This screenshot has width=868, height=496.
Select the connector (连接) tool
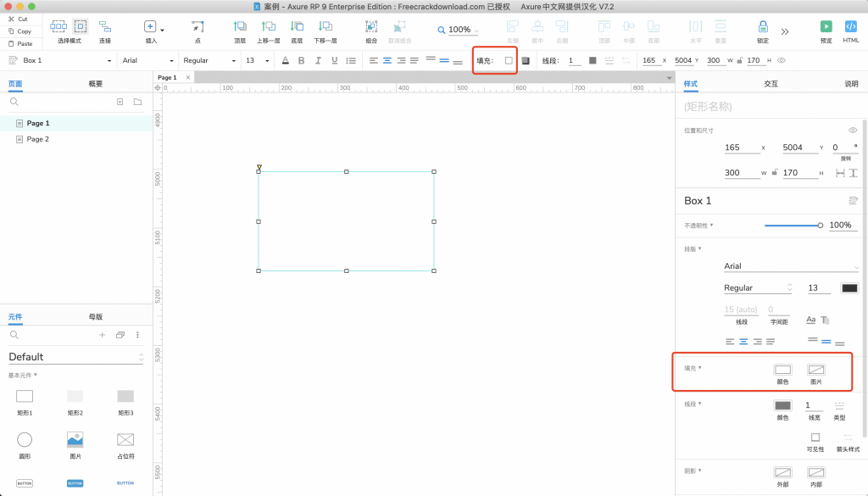(104, 27)
